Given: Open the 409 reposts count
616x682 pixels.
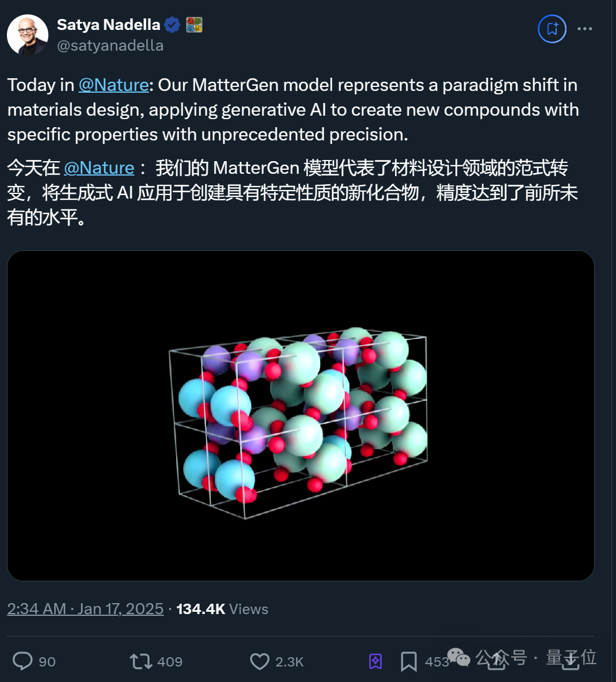Looking at the screenshot, I should pyautogui.click(x=170, y=661).
